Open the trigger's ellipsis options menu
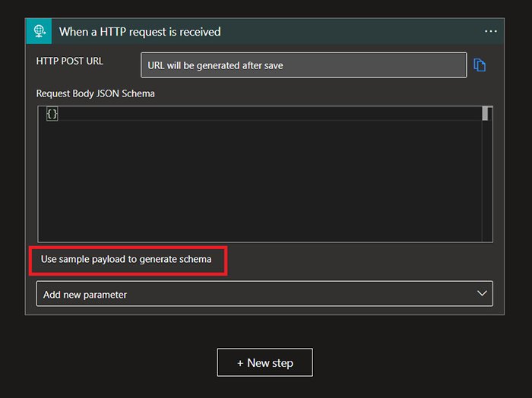This screenshot has height=398, width=532. point(491,31)
